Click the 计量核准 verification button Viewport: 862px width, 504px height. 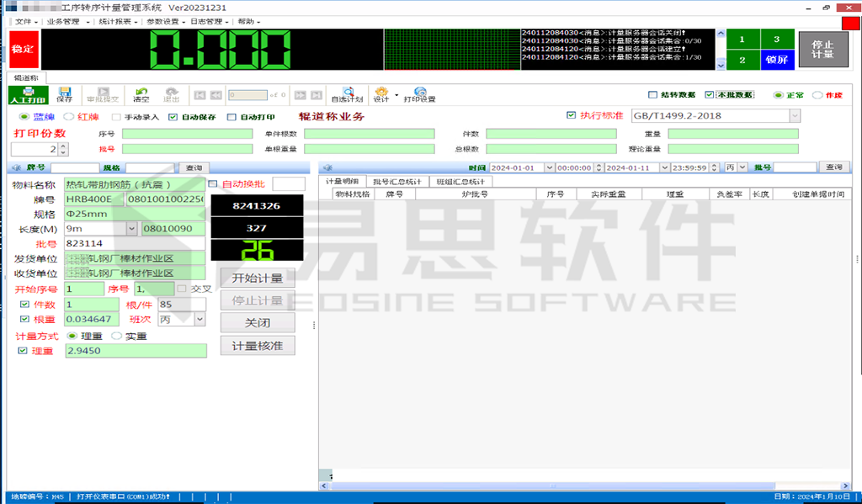(x=258, y=345)
